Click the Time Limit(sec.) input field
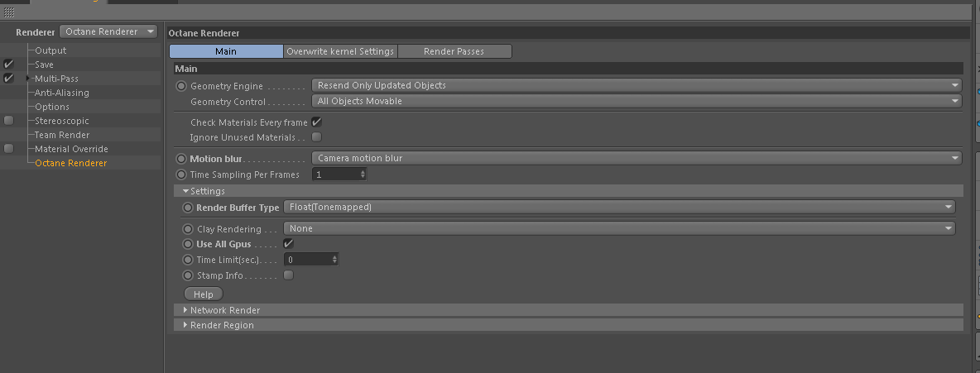 308,260
